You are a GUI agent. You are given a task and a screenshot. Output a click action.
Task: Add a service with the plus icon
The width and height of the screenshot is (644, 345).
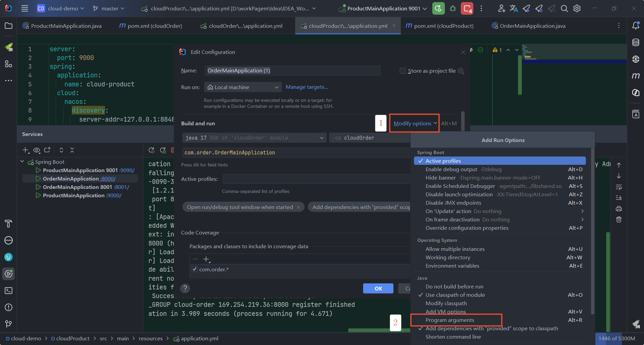[25, 150]
